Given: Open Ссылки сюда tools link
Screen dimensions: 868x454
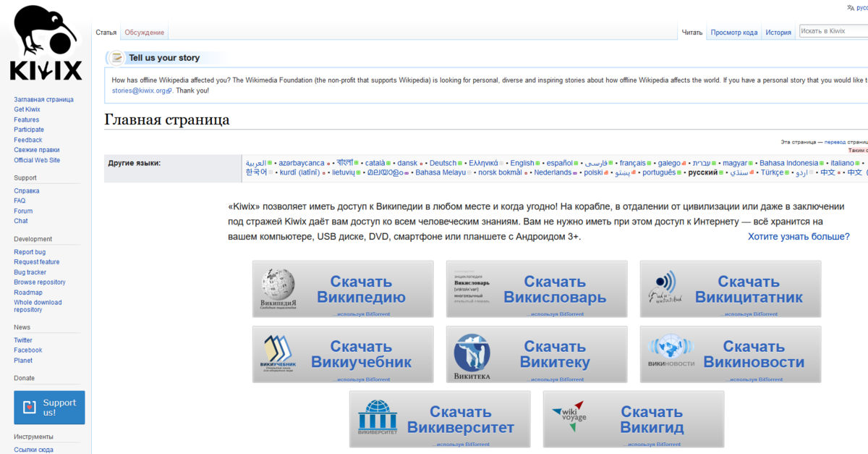Looking at the screenshot, I should pyautogui.click(x=33, y=450).
